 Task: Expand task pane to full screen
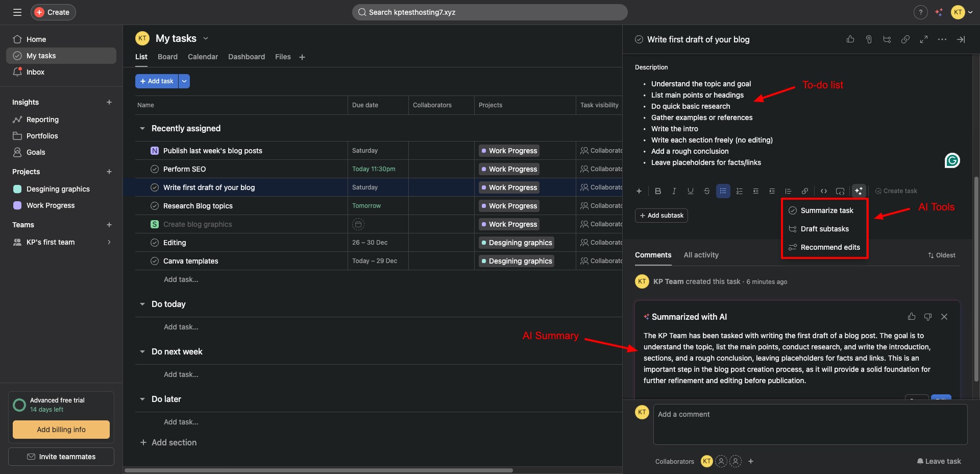click(x=923, y=39)
